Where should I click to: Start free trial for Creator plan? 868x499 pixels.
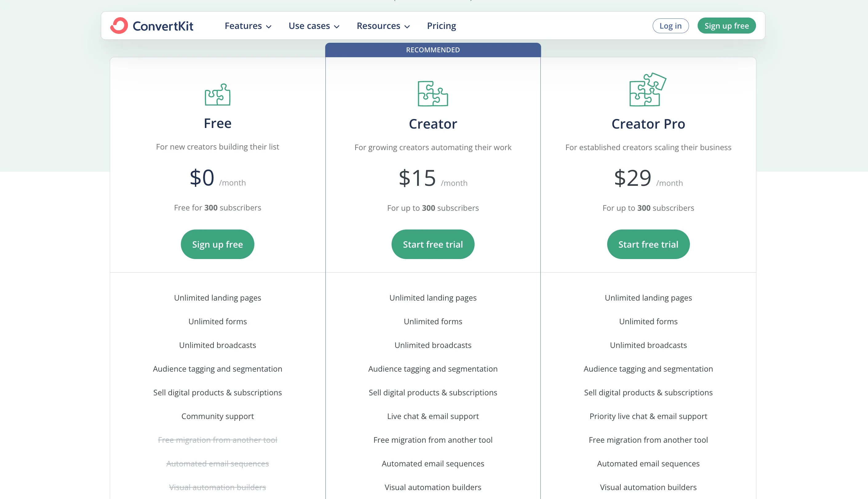(x=433, y=244)
